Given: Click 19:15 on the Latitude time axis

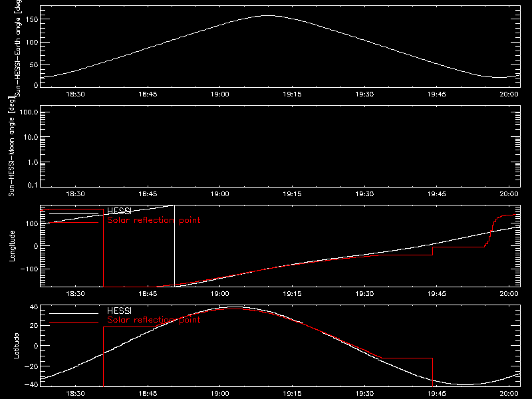Looking at the screenshot, I should click(x=292, y=394).
